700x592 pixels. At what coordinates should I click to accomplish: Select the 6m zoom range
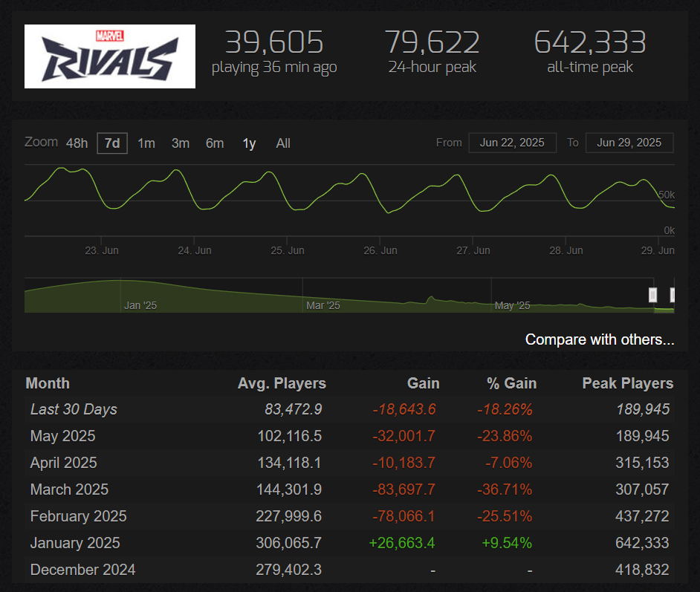click(x=215, y=143)
